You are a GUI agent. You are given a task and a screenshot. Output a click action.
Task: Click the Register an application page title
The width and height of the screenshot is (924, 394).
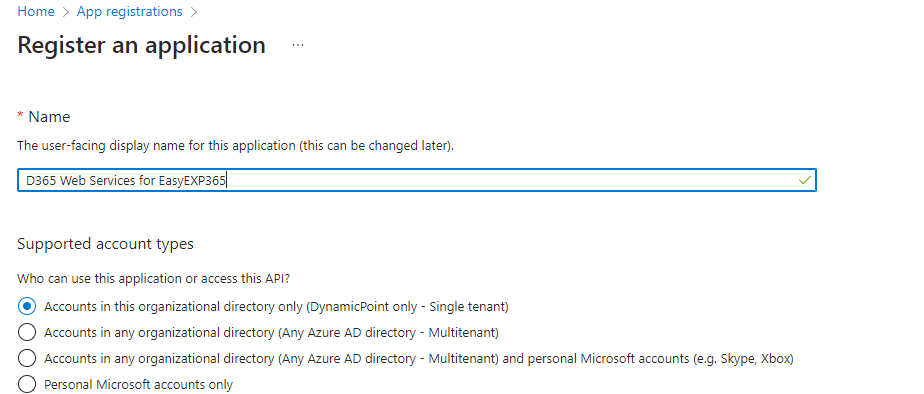[x=141, y=45]
